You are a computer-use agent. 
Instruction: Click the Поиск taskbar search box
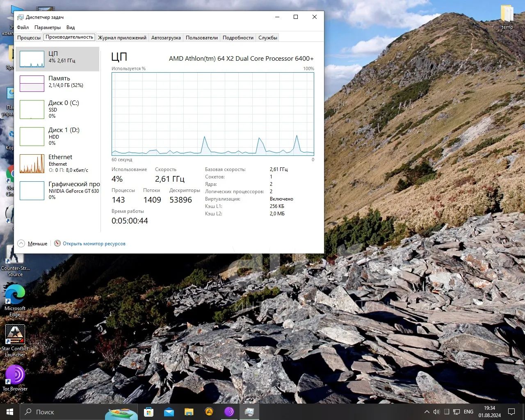click(62, 412)
